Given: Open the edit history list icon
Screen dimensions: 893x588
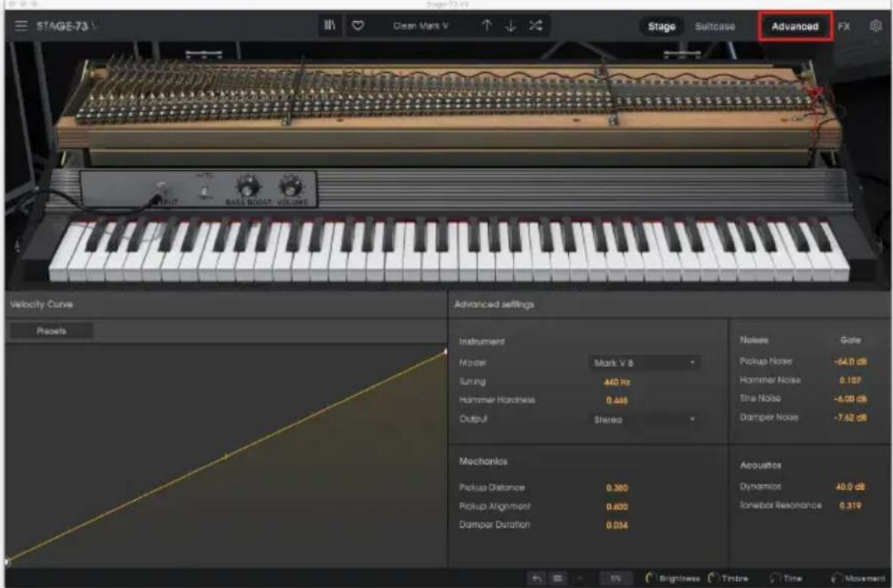Looking at the screenshot, I should tap(557, 578).
